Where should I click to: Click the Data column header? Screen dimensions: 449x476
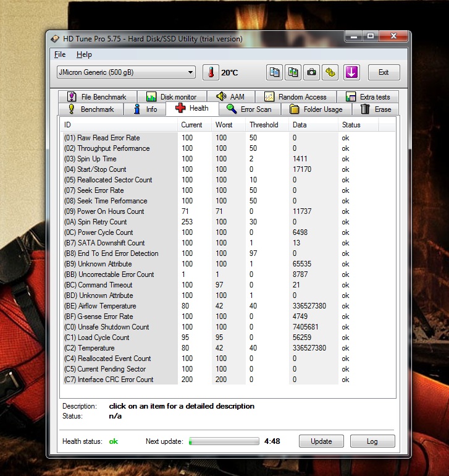tap(313, 125)
